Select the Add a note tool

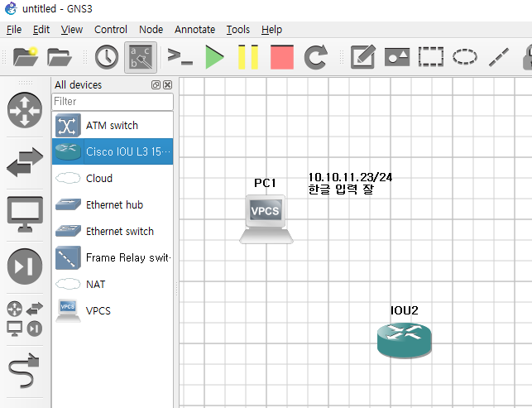363,56
